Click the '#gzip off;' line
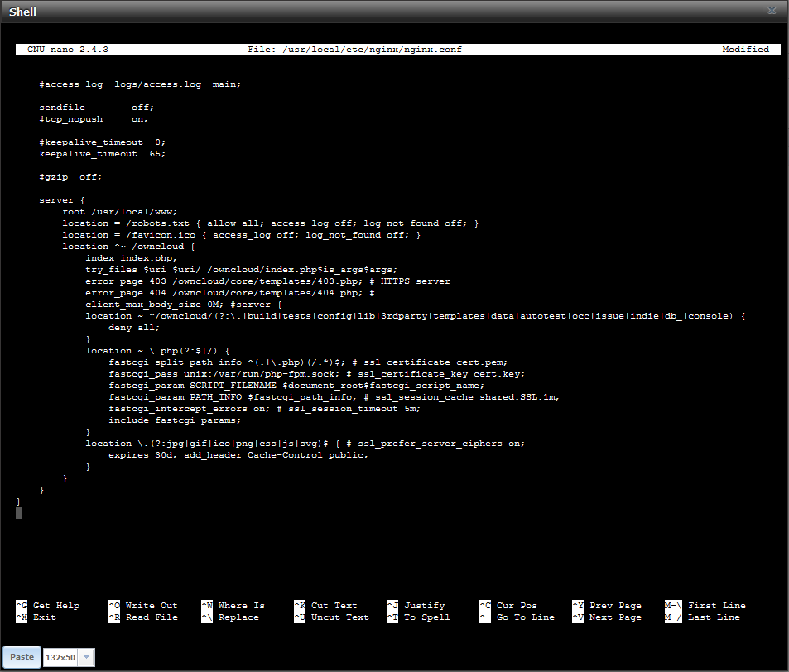This screenshot has width=789, height=672. (70, 177)
